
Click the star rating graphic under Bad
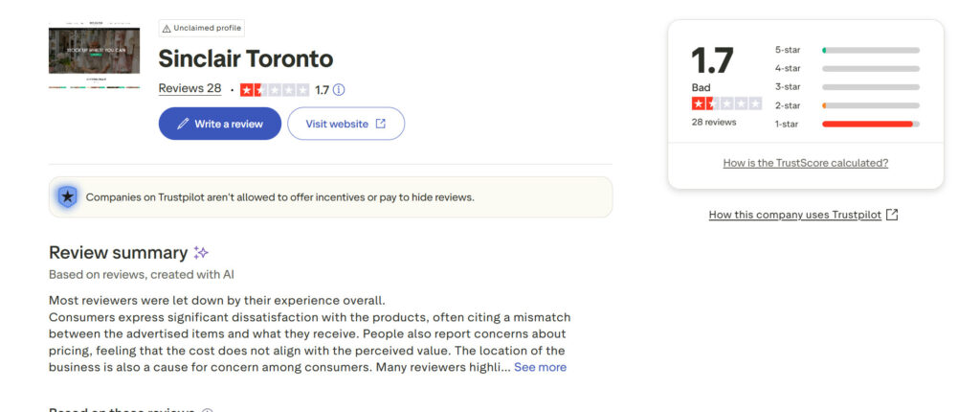(726, 103)
